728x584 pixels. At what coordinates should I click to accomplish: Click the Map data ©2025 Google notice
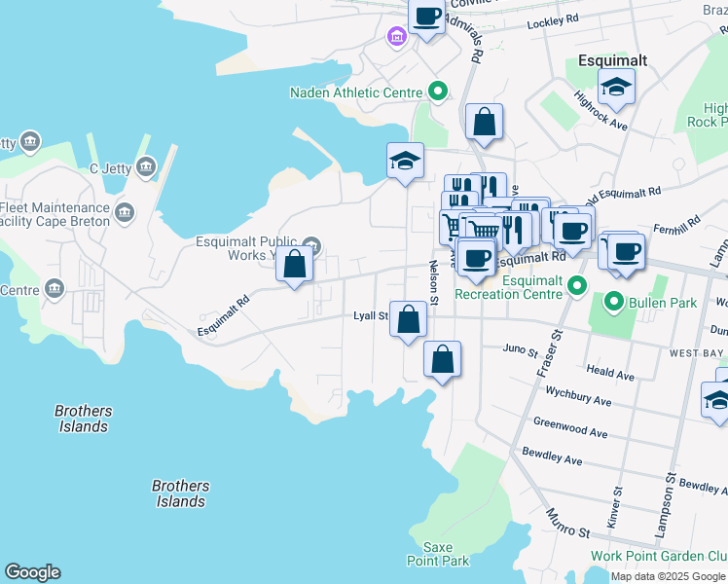[668, 576]
